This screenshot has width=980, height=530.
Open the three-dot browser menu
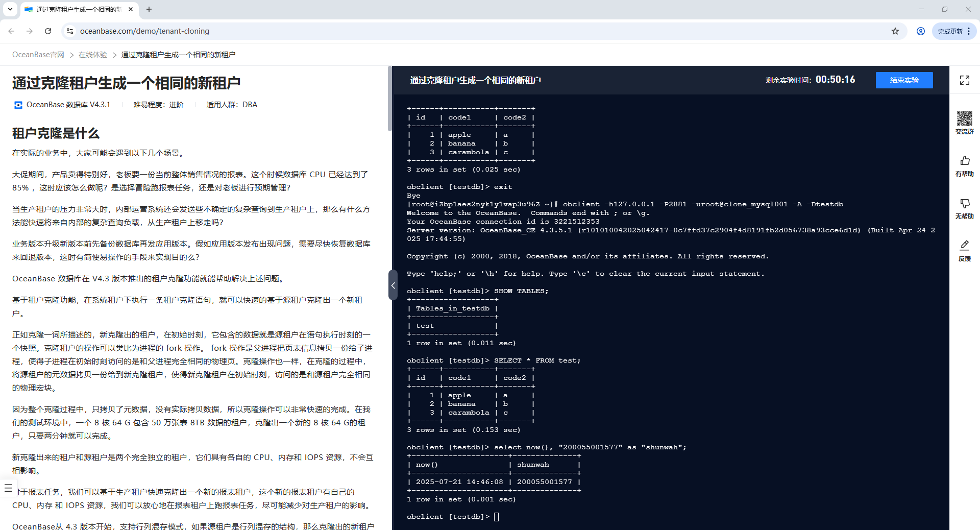coord(969,31)
